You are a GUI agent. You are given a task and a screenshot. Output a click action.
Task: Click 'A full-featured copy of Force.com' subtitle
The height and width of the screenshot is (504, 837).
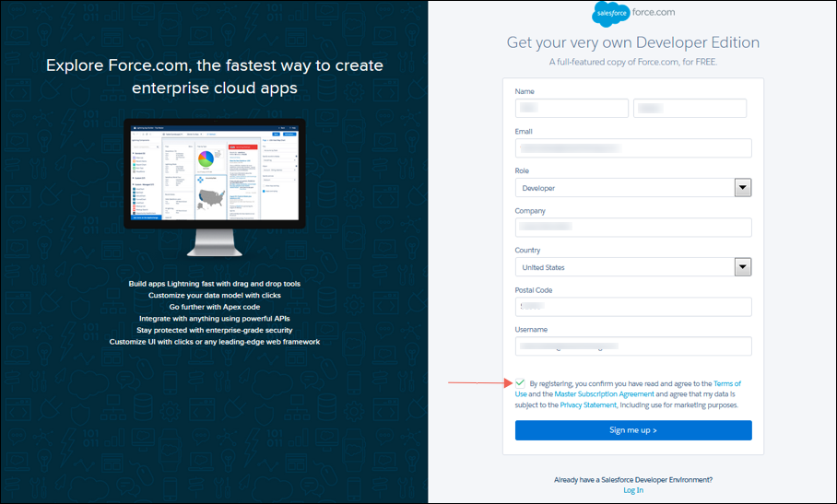tap(633, 62)
